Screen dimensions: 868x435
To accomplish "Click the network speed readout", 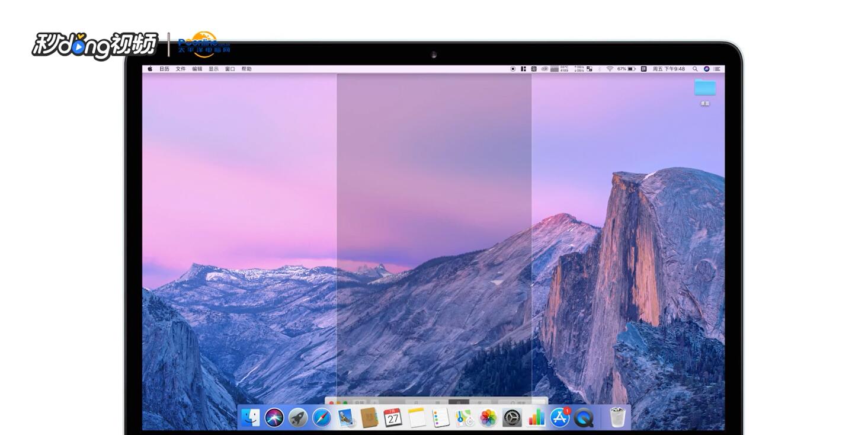I will 579,69.
